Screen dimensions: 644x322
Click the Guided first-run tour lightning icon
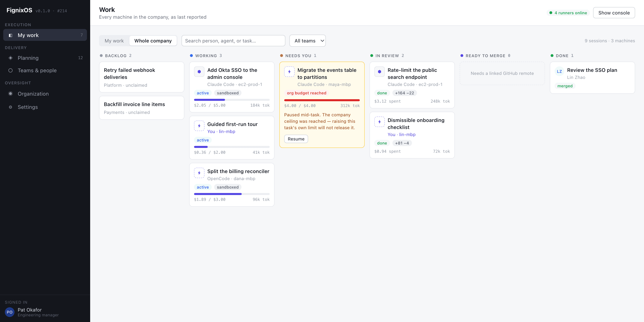[199, 126]
